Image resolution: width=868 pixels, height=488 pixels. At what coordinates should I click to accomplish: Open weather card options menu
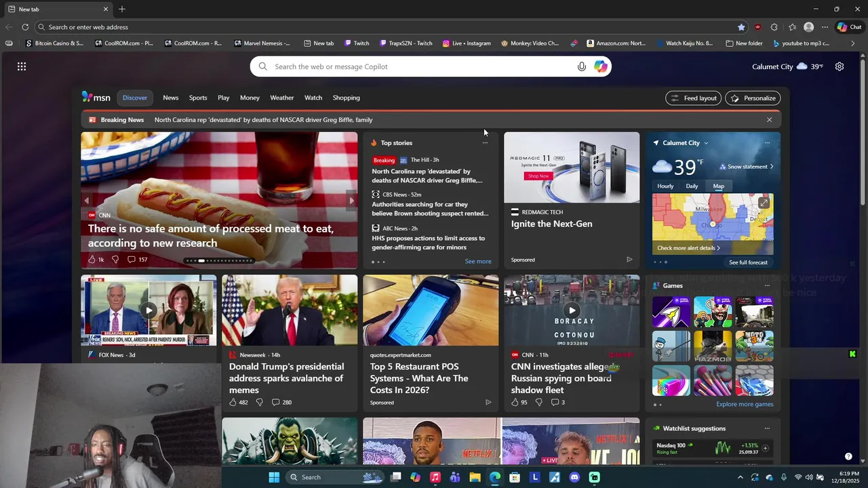pos(767,143)
